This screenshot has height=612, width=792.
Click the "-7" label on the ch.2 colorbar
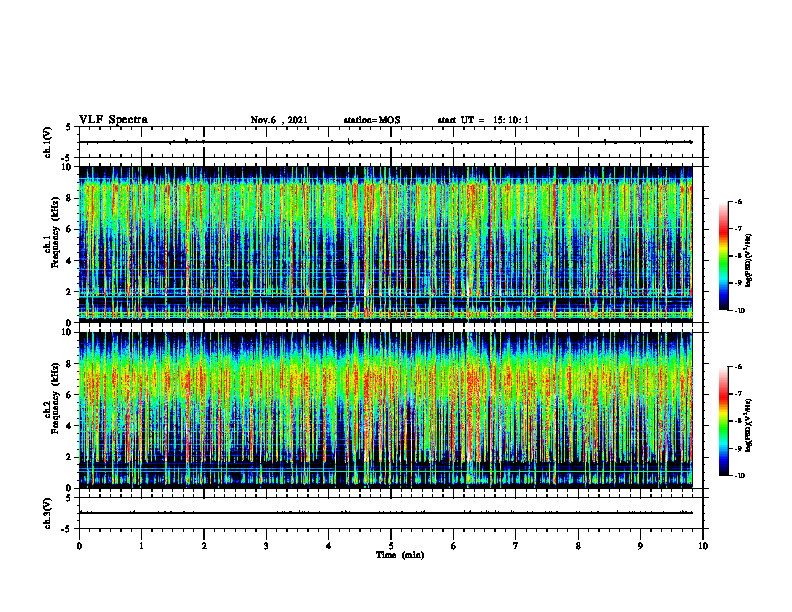click(738, 394)
